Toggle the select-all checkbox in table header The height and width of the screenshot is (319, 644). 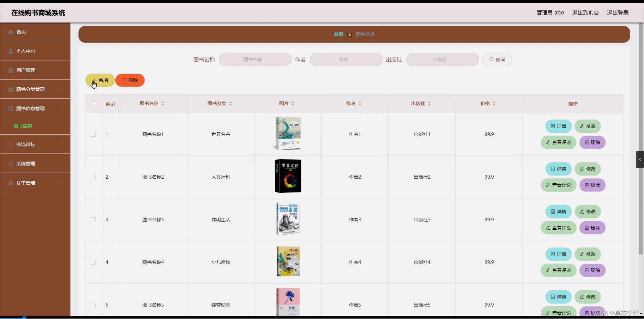(x=94, y=104)
